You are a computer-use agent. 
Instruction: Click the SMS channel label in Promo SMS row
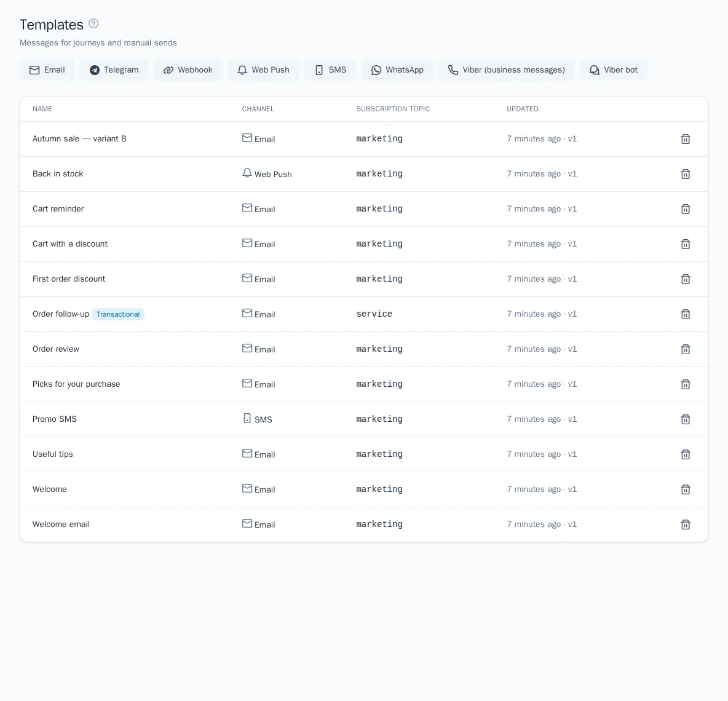tap(263, 419)
